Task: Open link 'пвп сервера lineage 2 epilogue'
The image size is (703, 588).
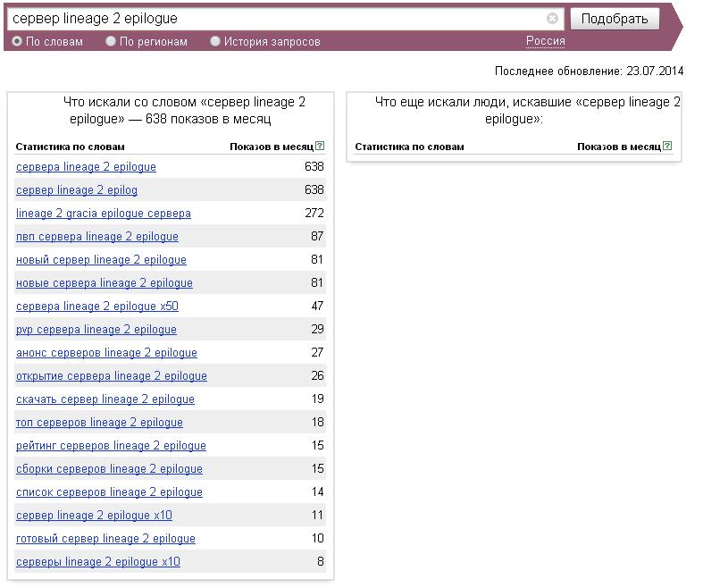Action: [x=97, y=237]
